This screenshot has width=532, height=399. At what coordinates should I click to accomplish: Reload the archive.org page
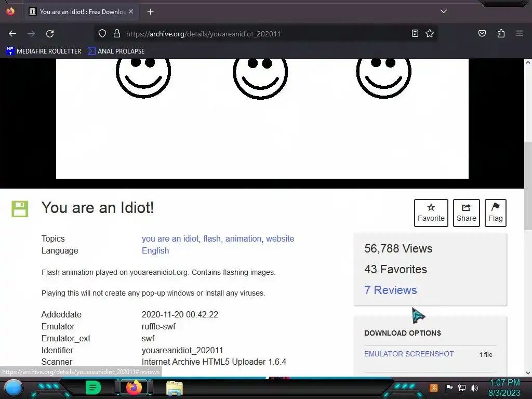point(50,34)
